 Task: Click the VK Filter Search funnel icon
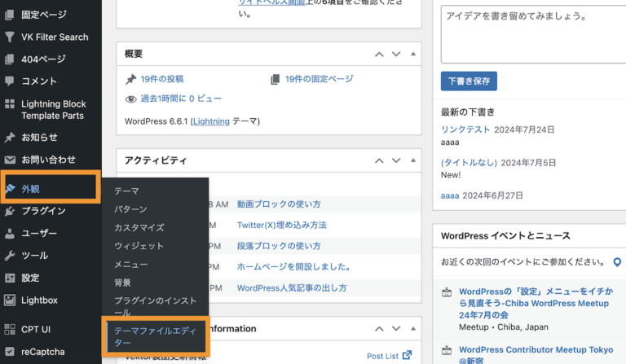[10, 37]
